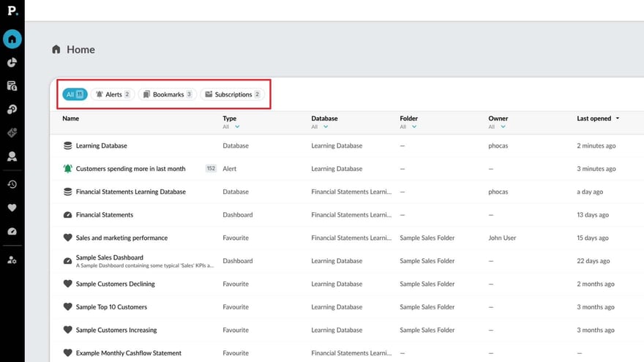Switch to the Alerts filter tab
Screen dimensions: 644x362
[113, 94]
